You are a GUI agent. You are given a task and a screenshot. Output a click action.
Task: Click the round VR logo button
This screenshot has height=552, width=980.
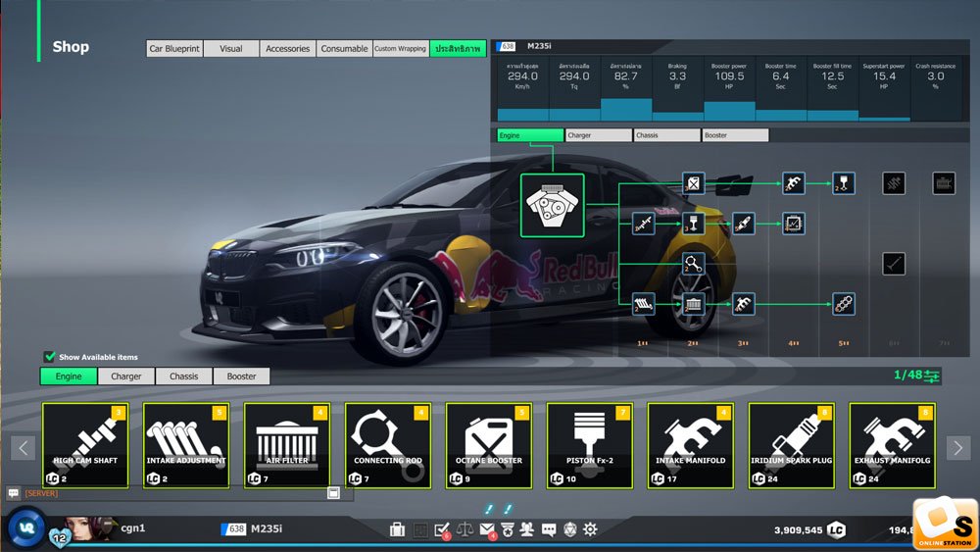[26, 528]
